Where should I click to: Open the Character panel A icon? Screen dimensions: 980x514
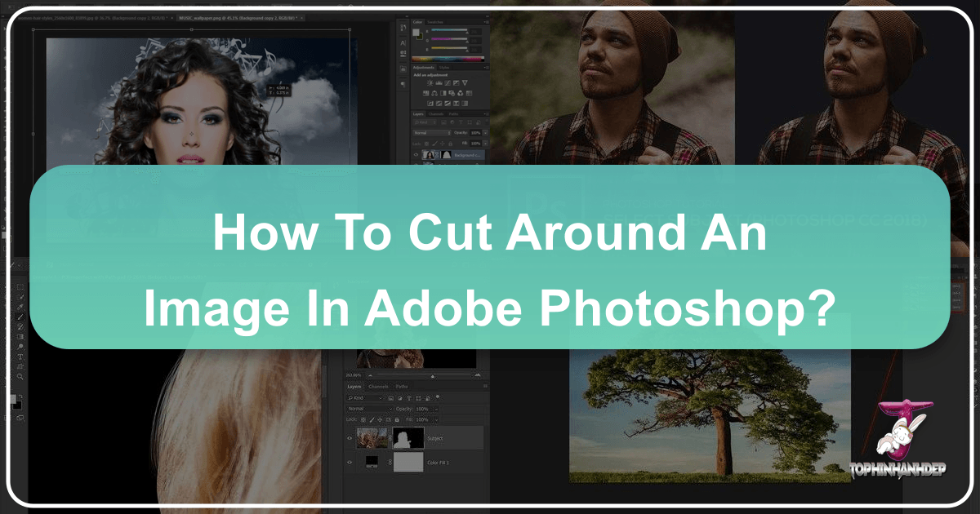point(403,44)
